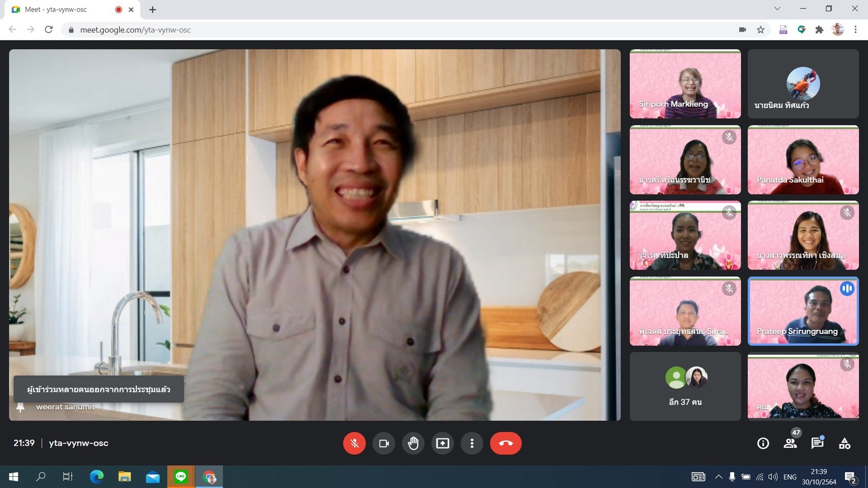Raise hand in the meeting
The width and height of the screenshot is (868, 488).
[x=413, y=443]
